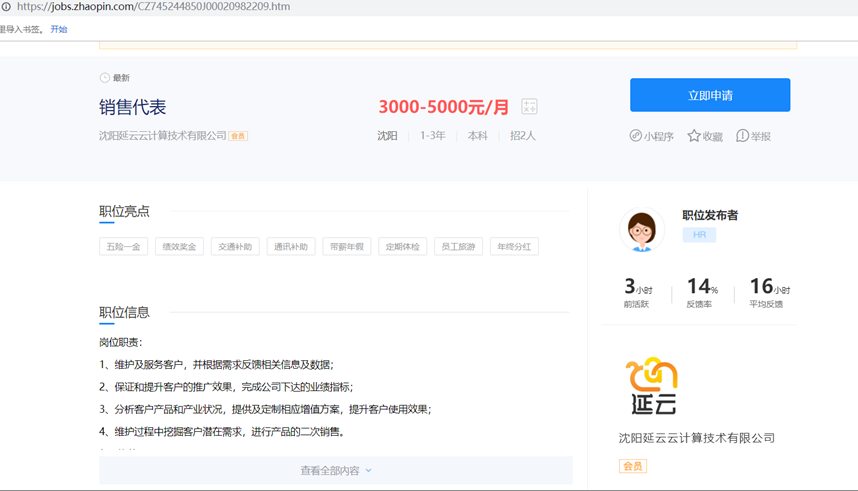Click the line starting 1、维护及服务客户
The image size is (858, 491).
coord(216,365)
